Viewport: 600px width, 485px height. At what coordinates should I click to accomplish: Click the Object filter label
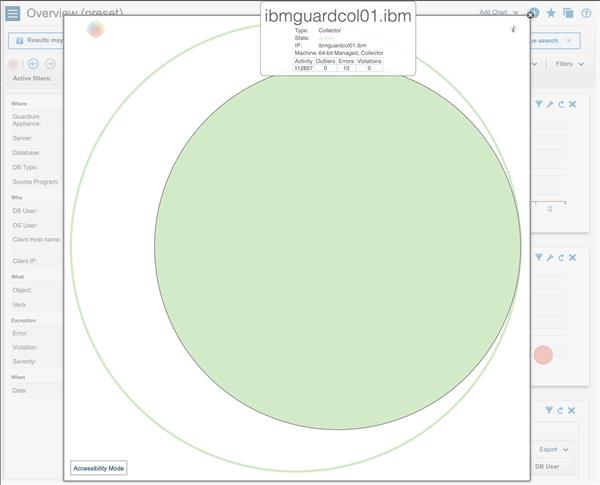22,290
